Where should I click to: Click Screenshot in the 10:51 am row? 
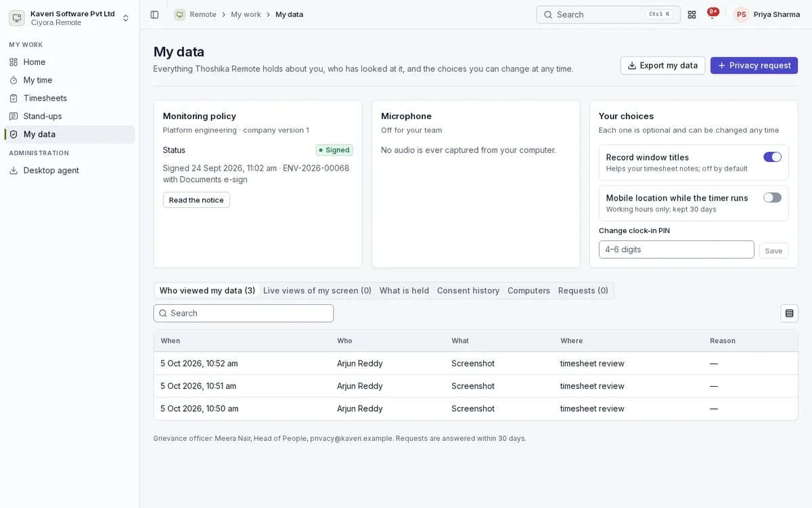pos(473,386)
